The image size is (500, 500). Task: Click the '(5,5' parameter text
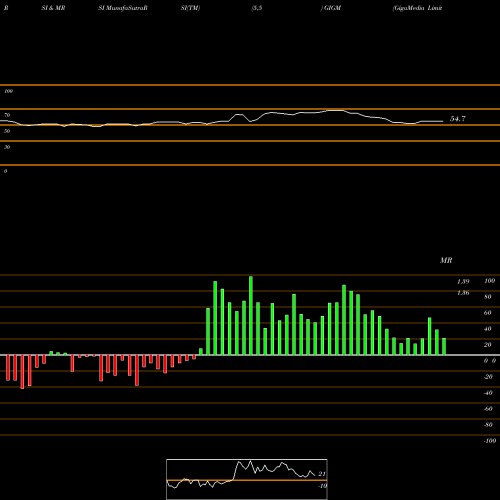257,8
